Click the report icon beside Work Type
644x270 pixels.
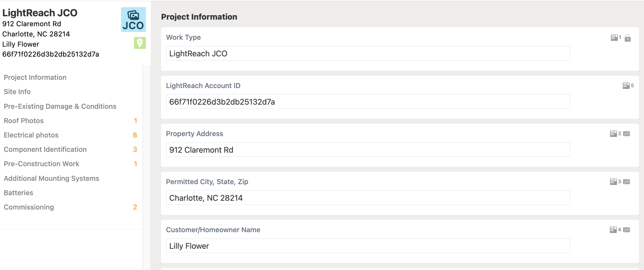pos(614,38)
